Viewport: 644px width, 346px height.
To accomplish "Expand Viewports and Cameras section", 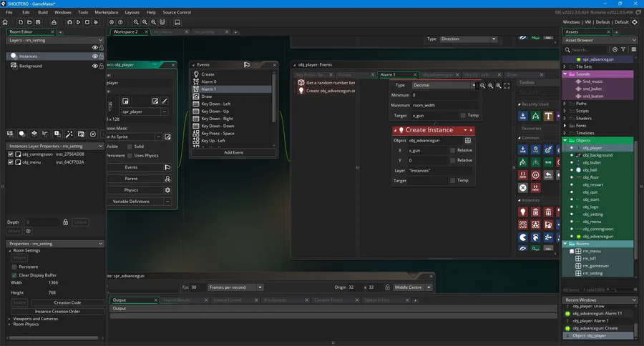I will point(9,319).
